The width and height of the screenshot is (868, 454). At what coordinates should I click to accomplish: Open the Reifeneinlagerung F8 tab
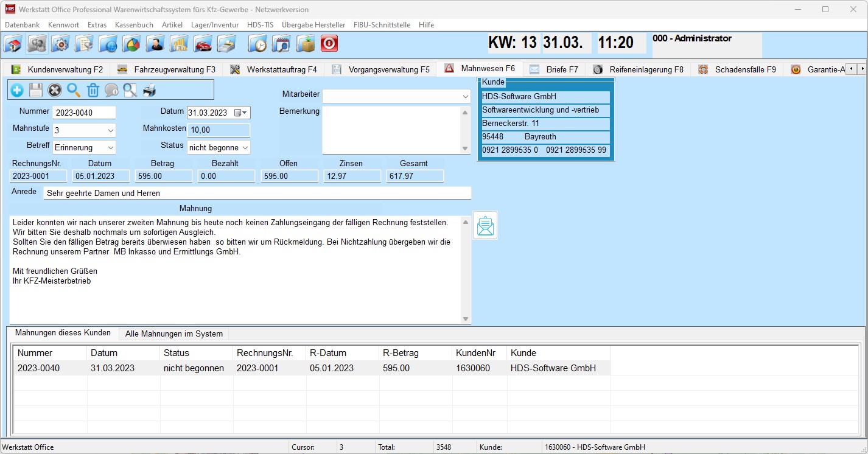(x=639, y=69)
